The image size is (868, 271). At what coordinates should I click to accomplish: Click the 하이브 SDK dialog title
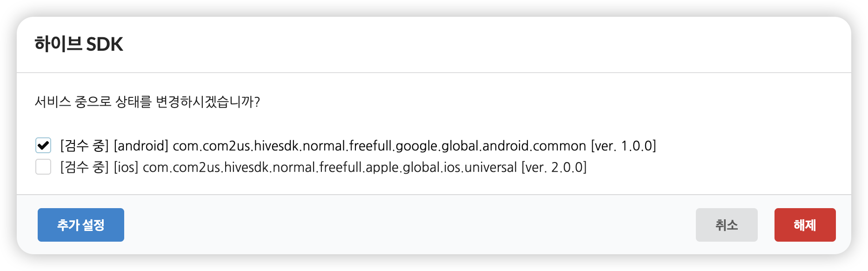(x=79, y=44)
